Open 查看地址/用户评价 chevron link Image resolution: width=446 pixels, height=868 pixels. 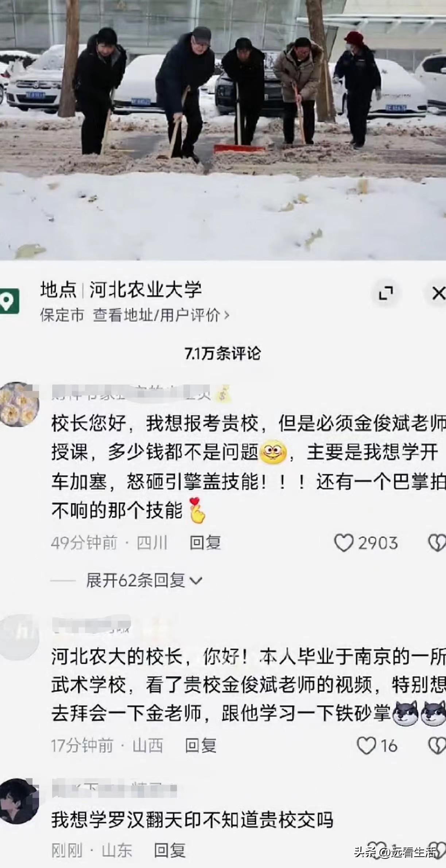click(x=161, y=315)
